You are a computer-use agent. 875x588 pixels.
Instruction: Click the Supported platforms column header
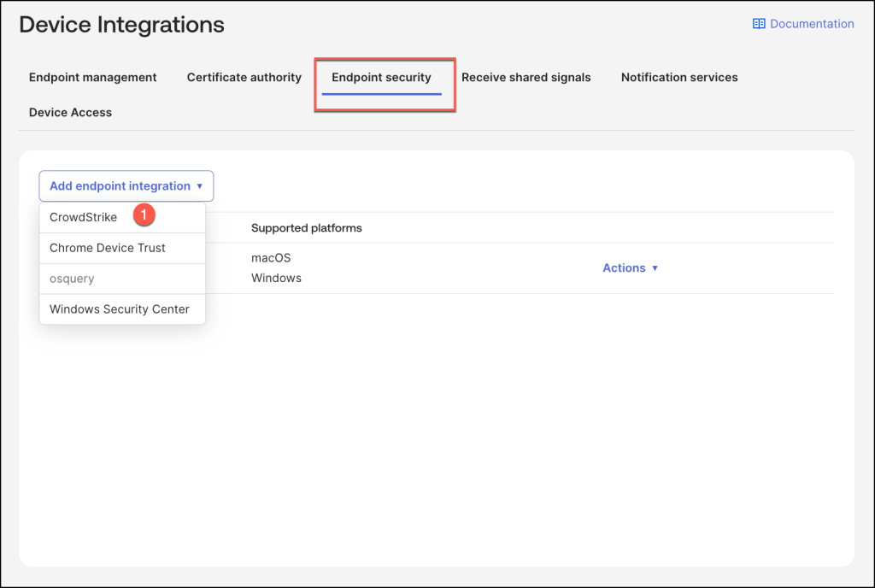pos(306,228)
